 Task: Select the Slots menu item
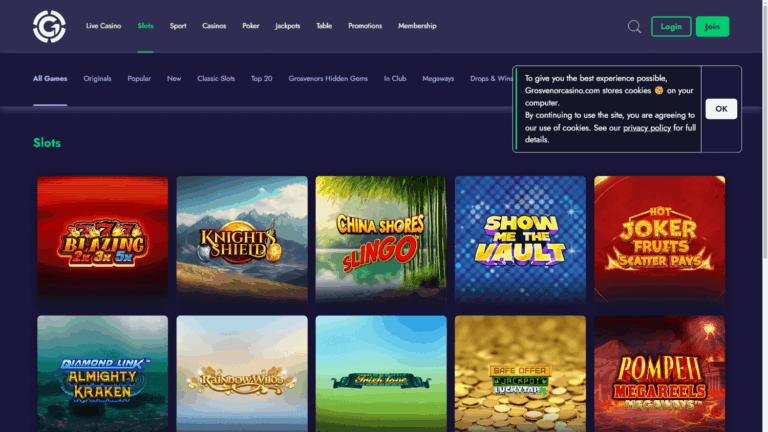[145, 26]
